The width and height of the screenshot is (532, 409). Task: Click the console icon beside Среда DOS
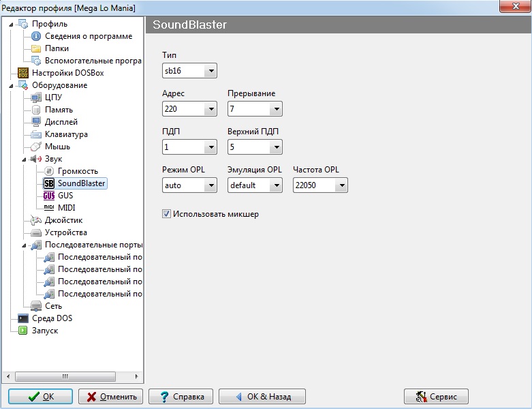[23, 318]
